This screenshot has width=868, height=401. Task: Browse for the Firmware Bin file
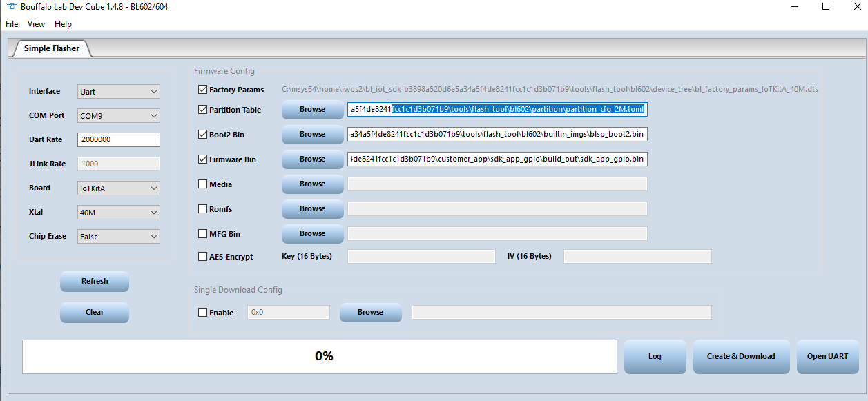(312, 159)
